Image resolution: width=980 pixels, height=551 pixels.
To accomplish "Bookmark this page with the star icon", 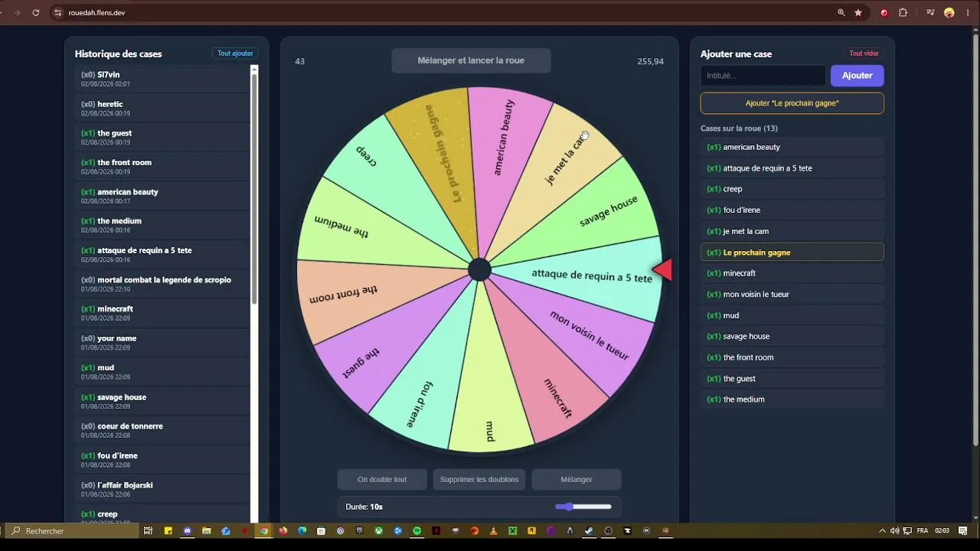I will [x=858, y=12].
